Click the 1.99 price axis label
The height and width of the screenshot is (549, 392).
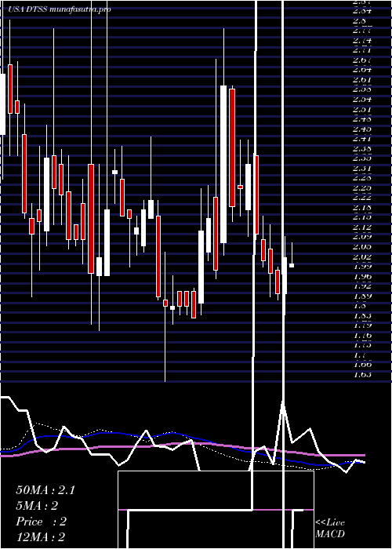tap(362, 266)
